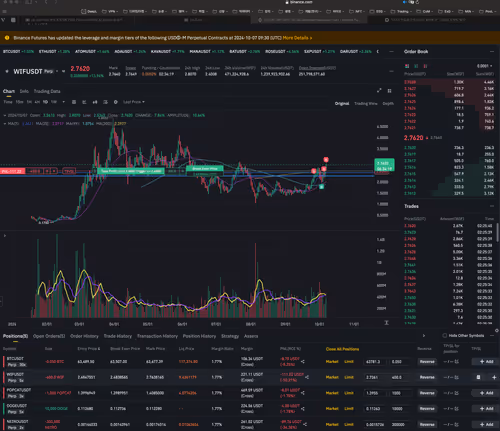Add TP/SL for the BTCUSDT position

[x=486, y=362]
